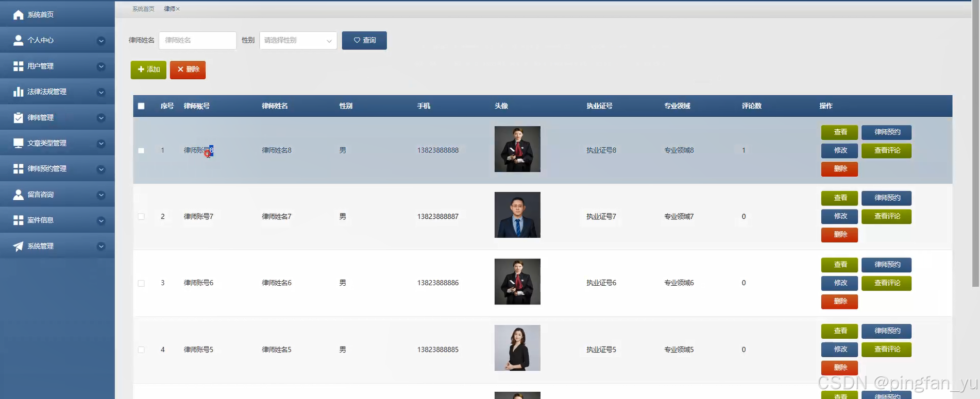Click the person icon for 个人中心
The image size is (980, 399).
click(x=18, y=40)
